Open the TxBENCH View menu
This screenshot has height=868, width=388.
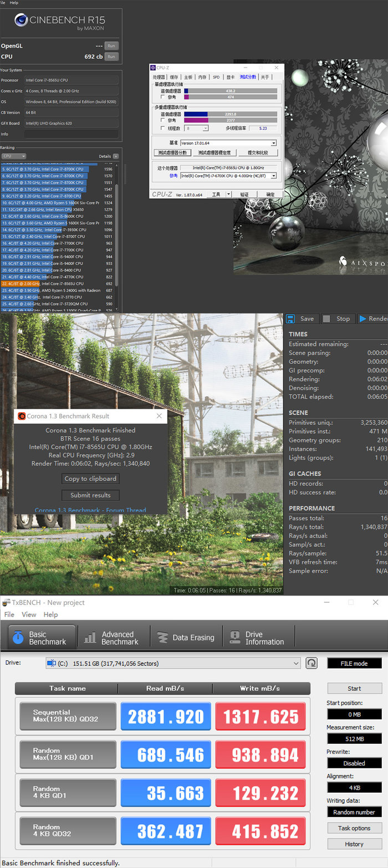29,614
